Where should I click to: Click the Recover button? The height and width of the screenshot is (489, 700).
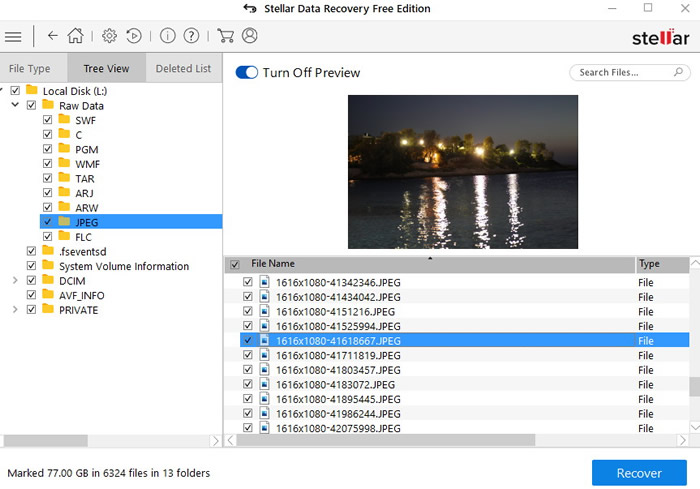(638, 473)
